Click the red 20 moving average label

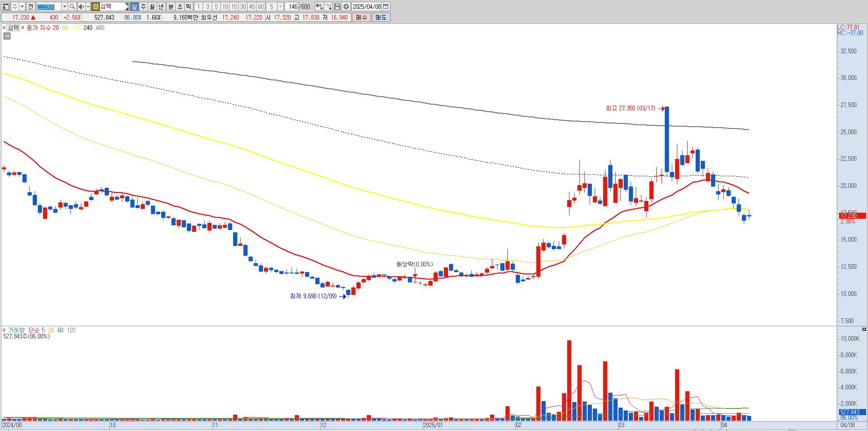tap(56, 28)
